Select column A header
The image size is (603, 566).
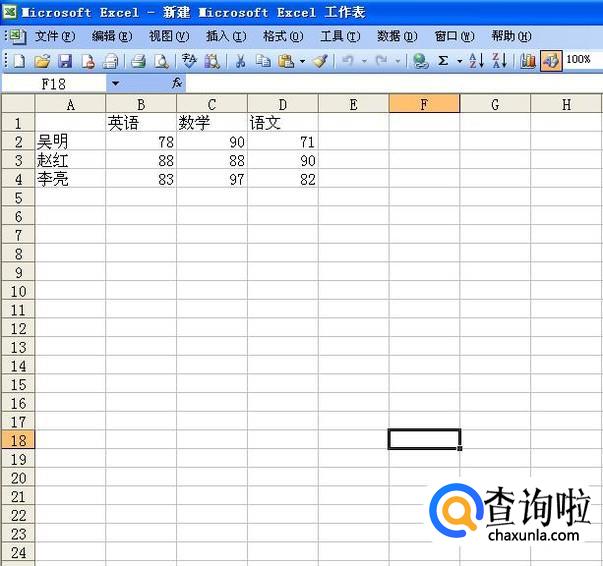click(70, 104)
